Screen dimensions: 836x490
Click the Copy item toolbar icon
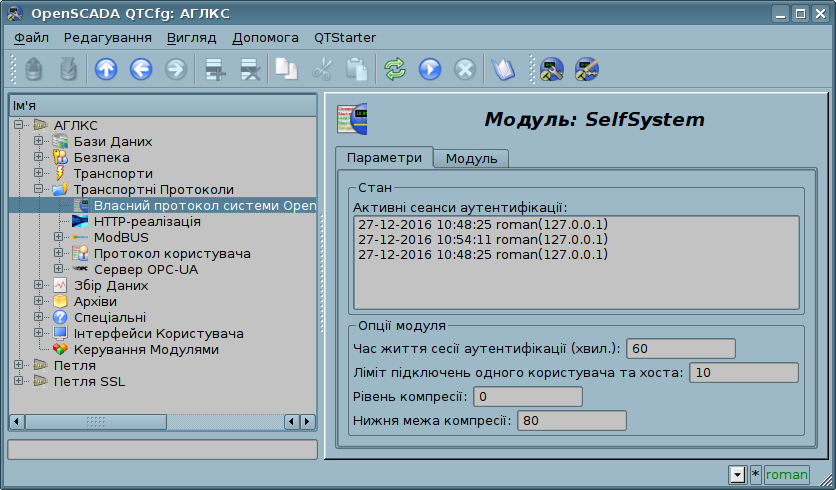[287, 69]
